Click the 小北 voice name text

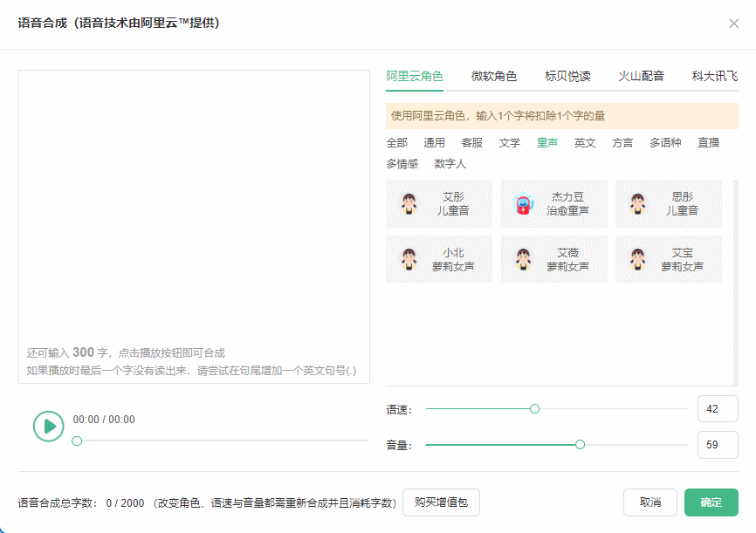point(453,252)
